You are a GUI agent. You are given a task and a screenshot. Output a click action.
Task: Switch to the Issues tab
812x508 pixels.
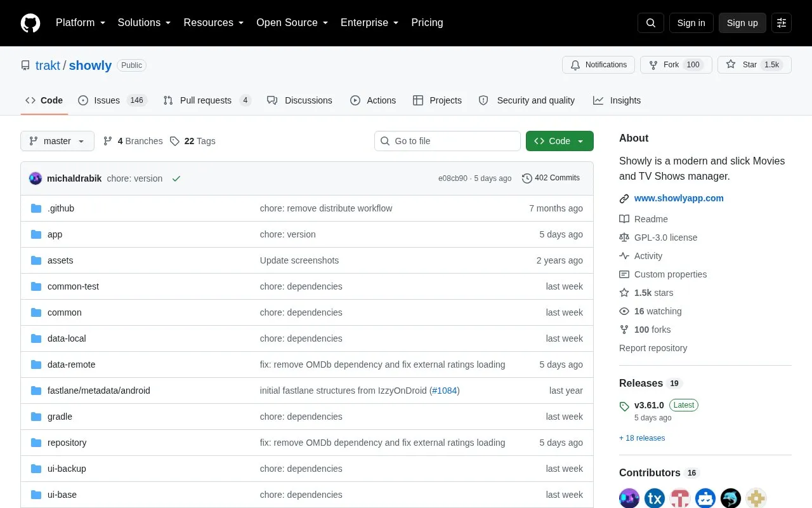pyautogui.click(x=112, y=100)
